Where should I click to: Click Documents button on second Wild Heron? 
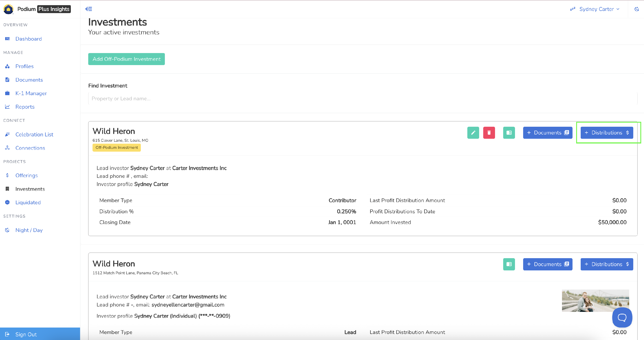click(547, 264)
